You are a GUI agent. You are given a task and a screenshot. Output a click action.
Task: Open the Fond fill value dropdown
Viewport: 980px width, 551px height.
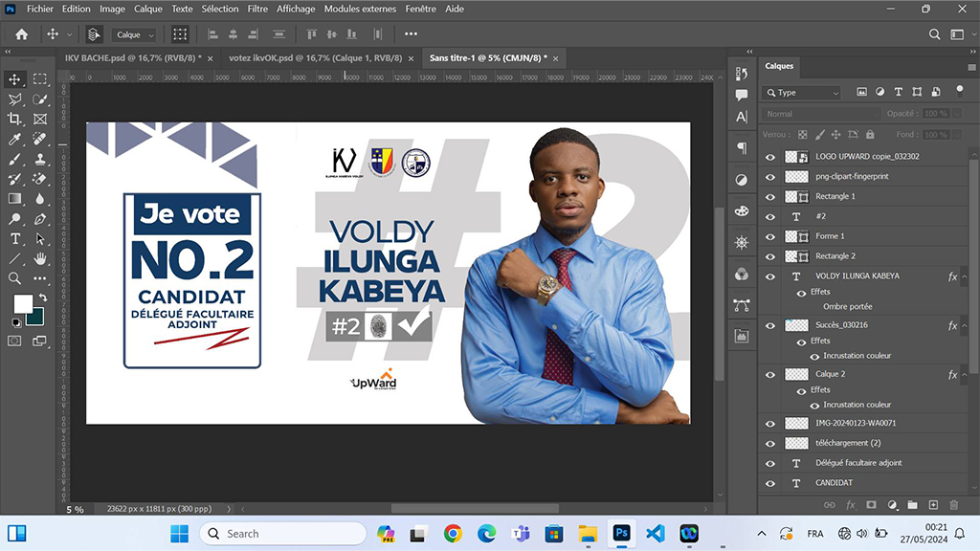[956, 135]
